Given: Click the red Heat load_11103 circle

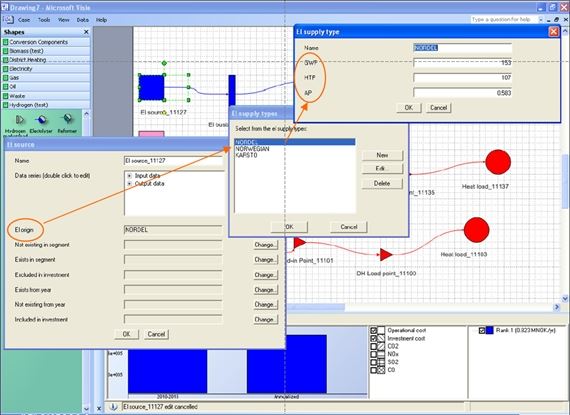Looking at the screenshot, I should tap(477, 230).
